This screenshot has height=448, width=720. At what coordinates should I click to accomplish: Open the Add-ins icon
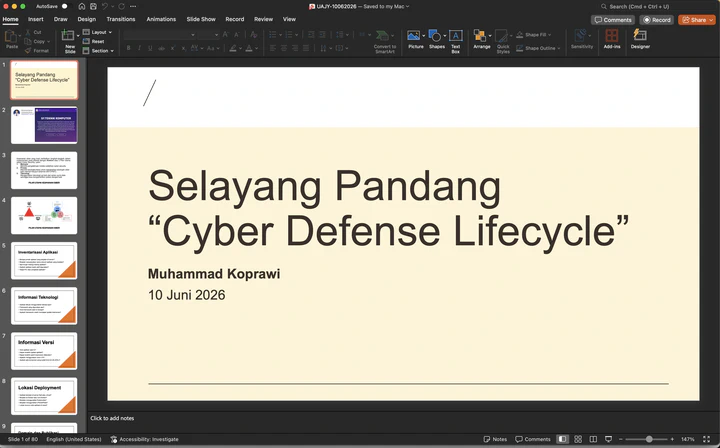612,36
